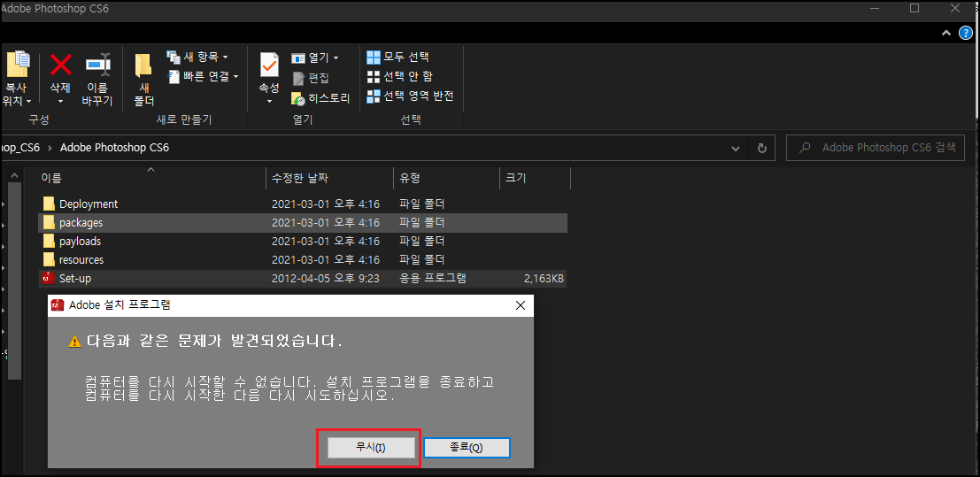The image size is (980, 477).
Task: Click the red X delete icon
Action: tap(60, 65)
